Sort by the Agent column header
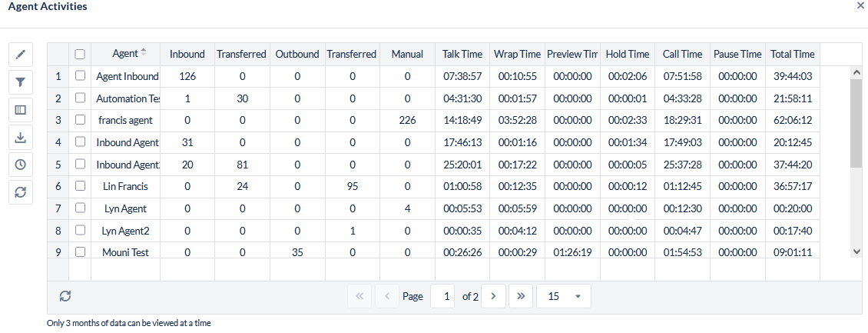This screenshot has width=868, height=333. point(125,54)
